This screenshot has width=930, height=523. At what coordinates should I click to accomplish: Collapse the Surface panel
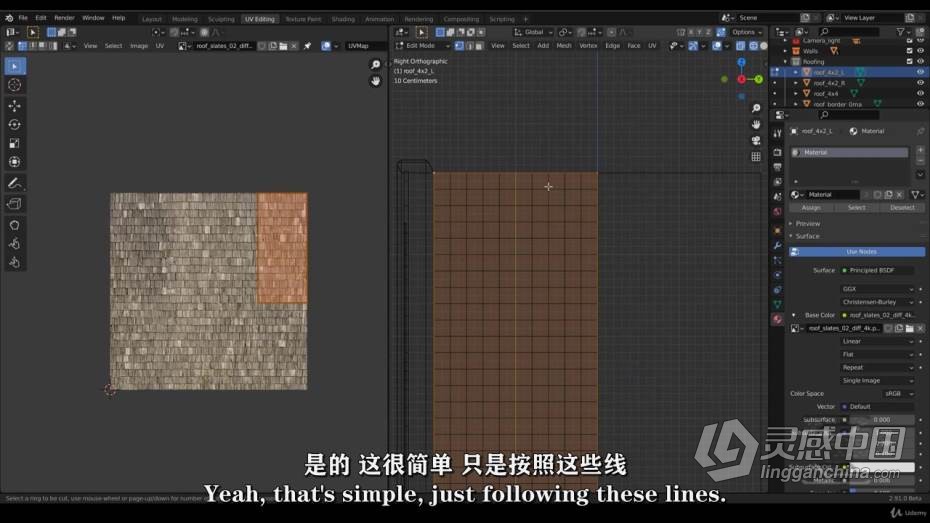(x=807, y=236)
